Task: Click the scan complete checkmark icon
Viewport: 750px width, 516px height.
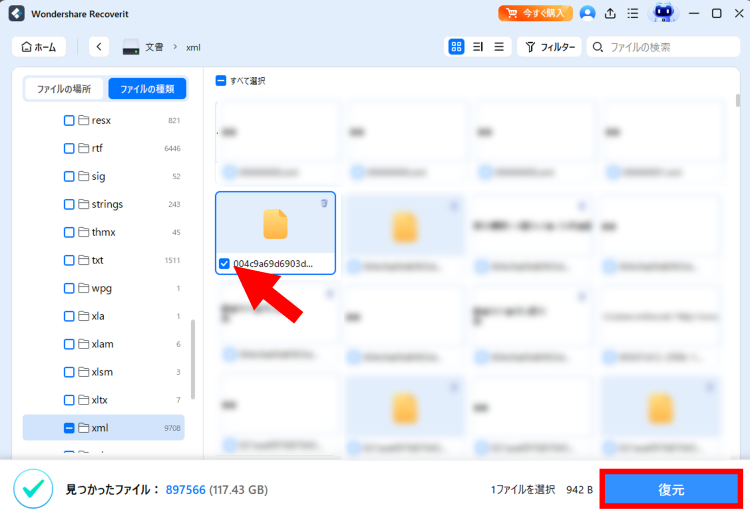Action: pos(33,489)
